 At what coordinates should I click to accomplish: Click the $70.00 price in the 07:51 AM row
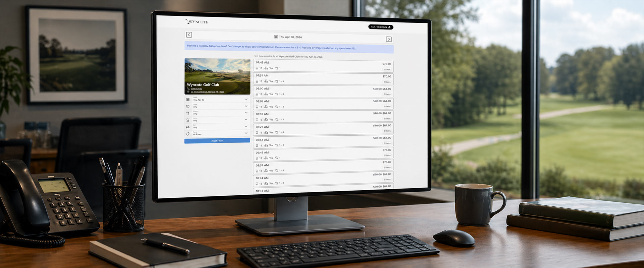point(387,76)
